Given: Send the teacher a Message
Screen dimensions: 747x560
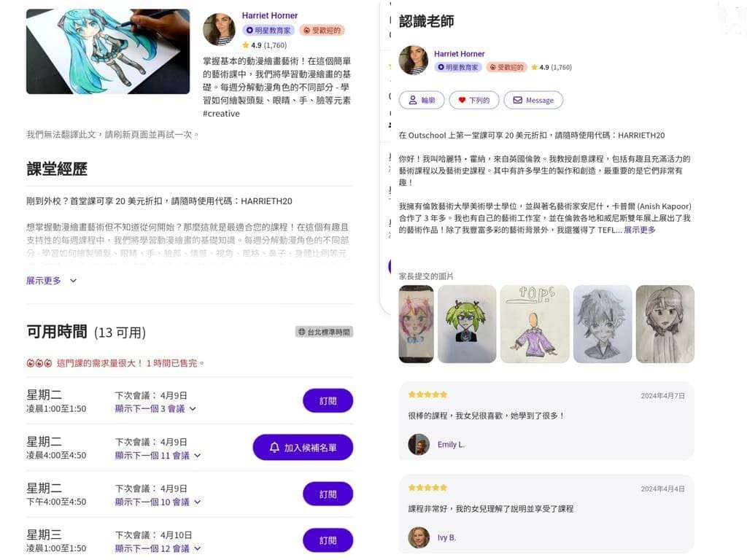Looking at the screenshot, I should point(533,100).
